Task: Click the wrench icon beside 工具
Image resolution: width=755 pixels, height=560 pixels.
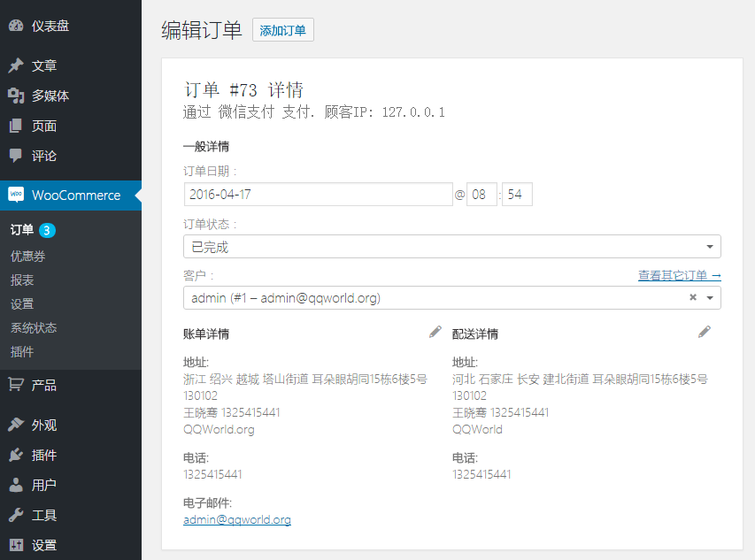Action: click(16, 515)
